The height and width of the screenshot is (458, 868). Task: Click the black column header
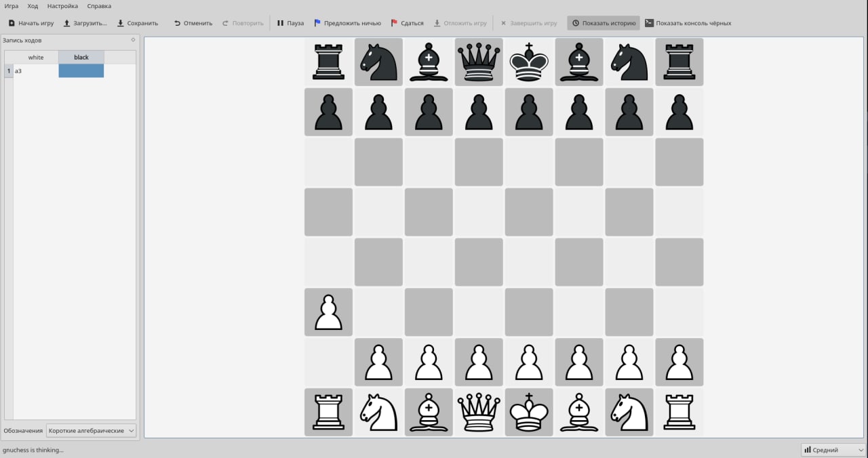81,58
